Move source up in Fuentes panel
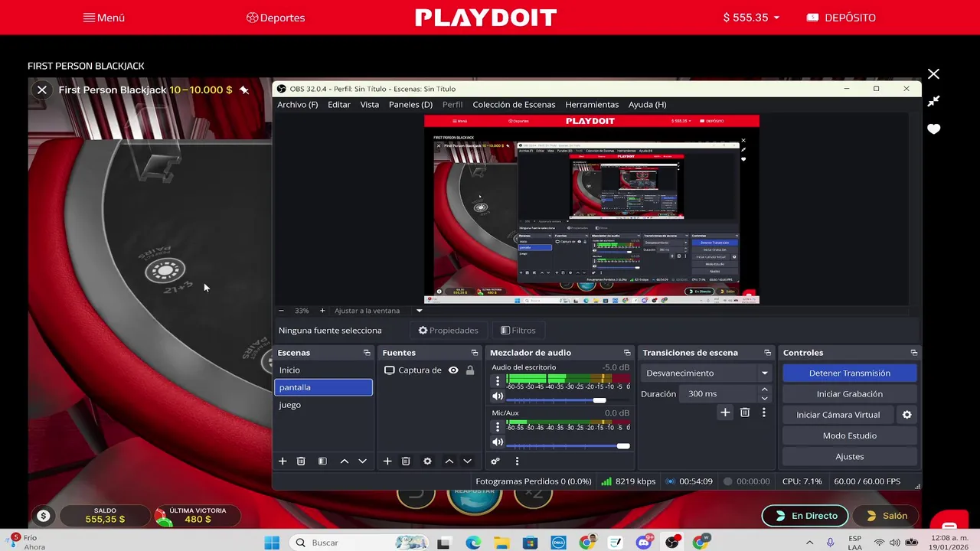Image resolution: width=980 pixels, height=551 pixels. 449,461
